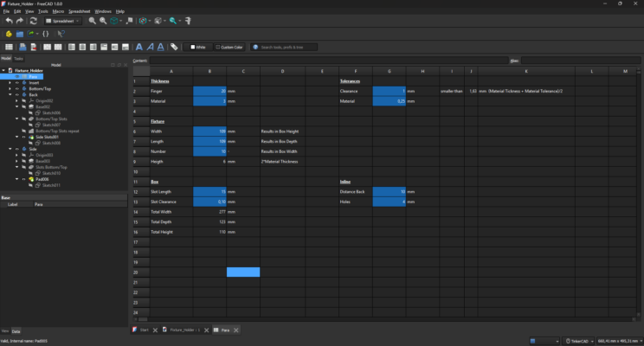Click the Undo arrow in the toolbar
This screenshot has width=644, height=346.
9,21
